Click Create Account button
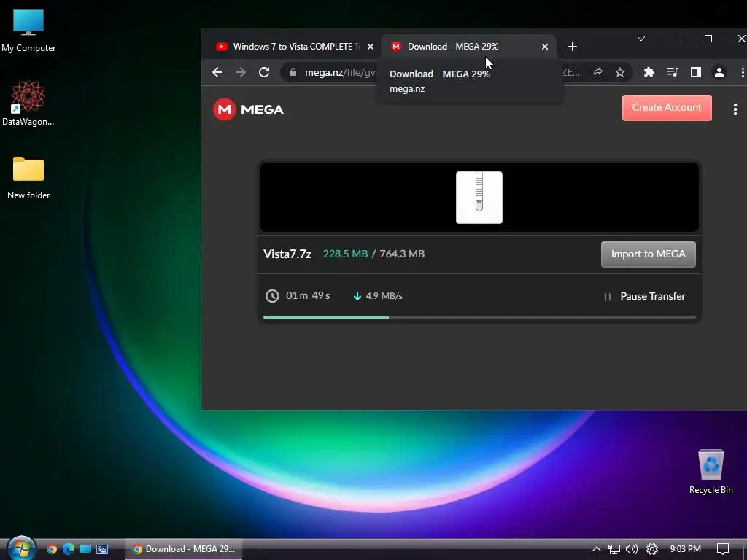Screen dimensions: 747x560 (x=667, y=108)
